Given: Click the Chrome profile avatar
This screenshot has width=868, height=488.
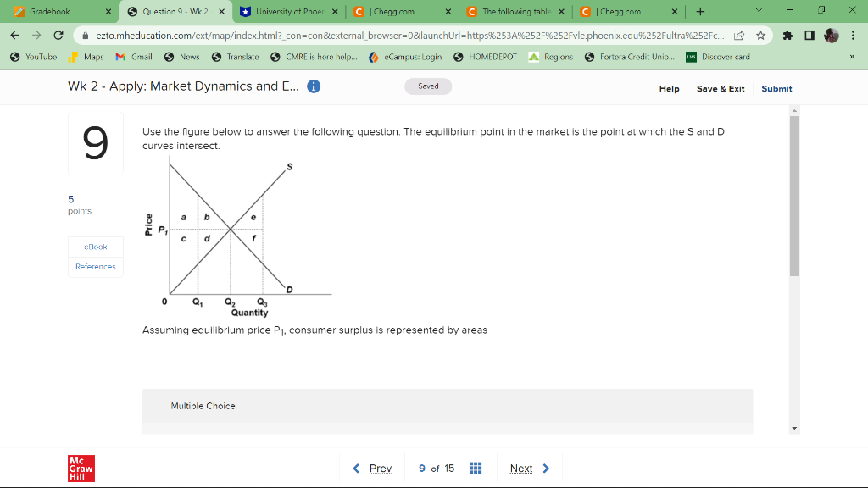Looking at the screenshot, I should point(832,37).
